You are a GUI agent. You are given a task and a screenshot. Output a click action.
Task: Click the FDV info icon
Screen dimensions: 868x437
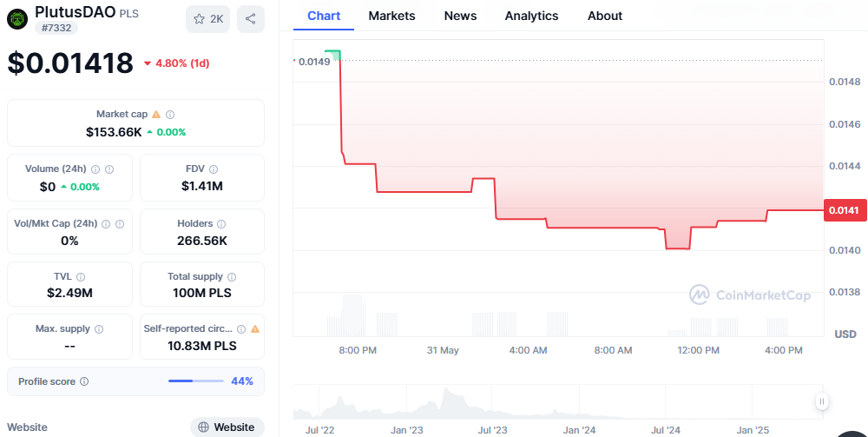[214, 169]
